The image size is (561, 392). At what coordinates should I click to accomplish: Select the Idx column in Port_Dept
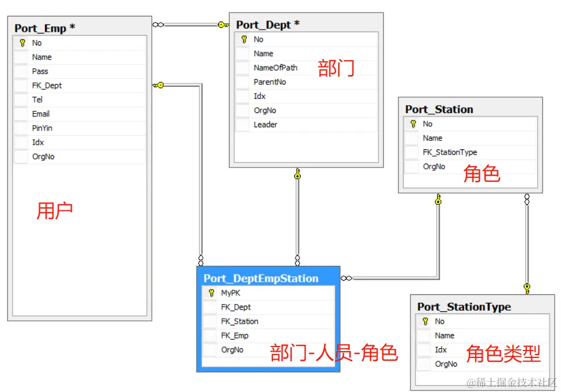click(x=306, y=96)
